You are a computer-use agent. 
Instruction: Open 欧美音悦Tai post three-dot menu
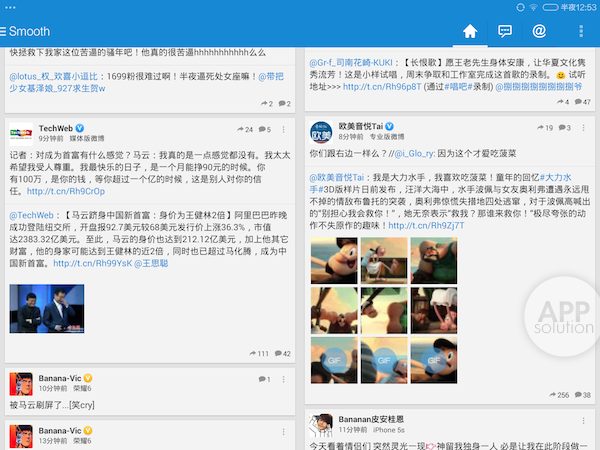(x=584, y=128)
